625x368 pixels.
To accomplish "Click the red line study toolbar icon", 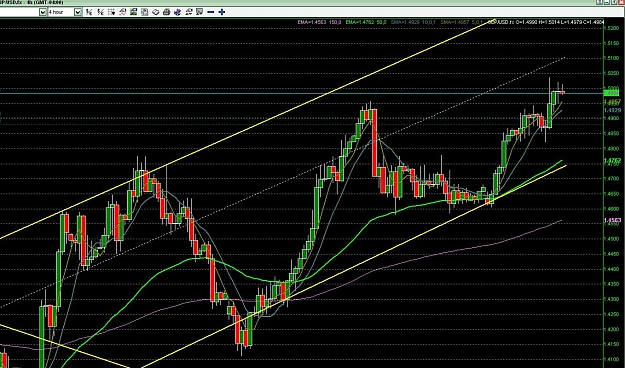I will tap(122, 12).
